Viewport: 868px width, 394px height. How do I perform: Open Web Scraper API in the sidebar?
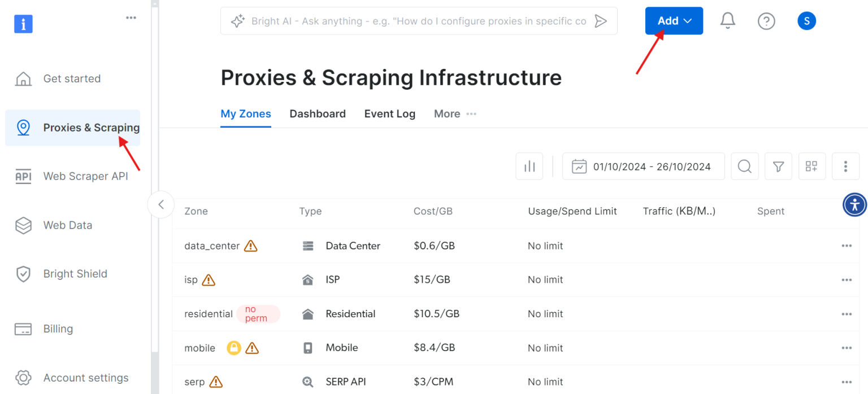[x=85, y=176]
